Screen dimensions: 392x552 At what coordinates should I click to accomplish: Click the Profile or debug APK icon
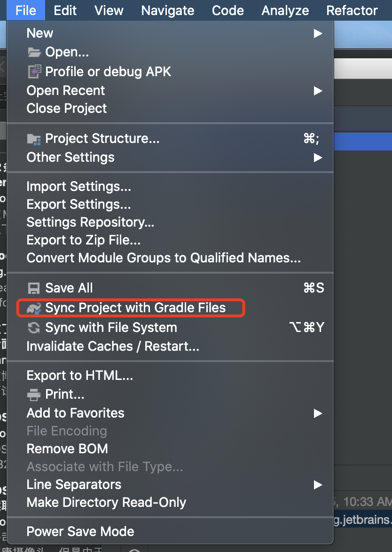point(34,71)
